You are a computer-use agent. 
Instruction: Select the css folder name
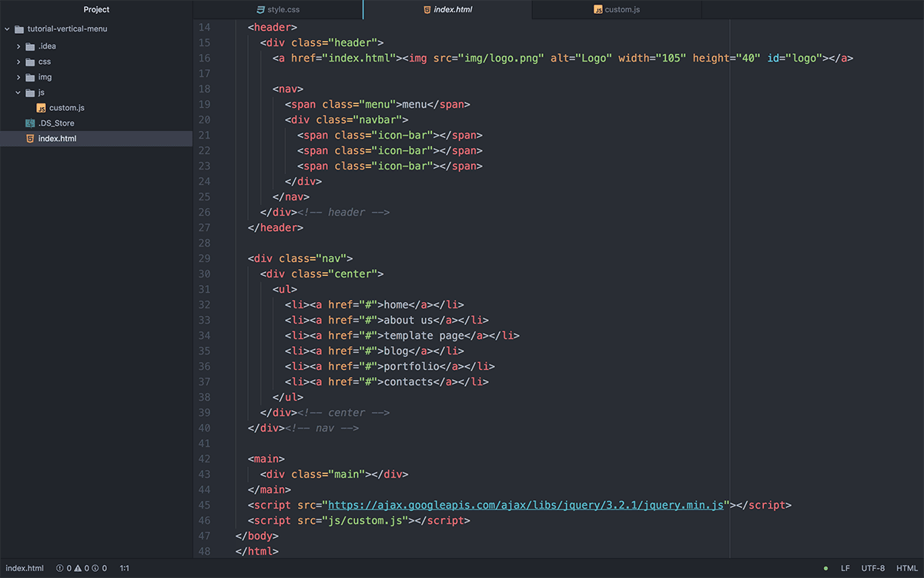point(45,62)
